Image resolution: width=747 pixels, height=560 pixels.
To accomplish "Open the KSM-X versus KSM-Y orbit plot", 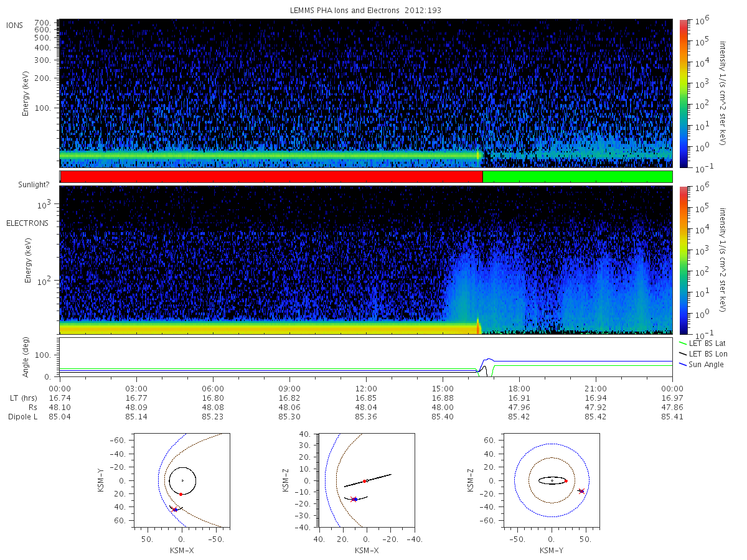I will [181, 480].
